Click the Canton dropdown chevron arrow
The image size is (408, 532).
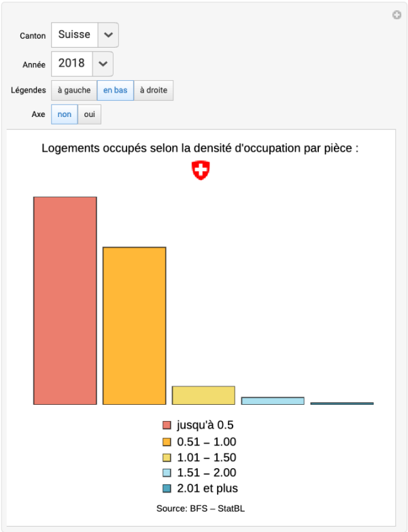[108, 35]
